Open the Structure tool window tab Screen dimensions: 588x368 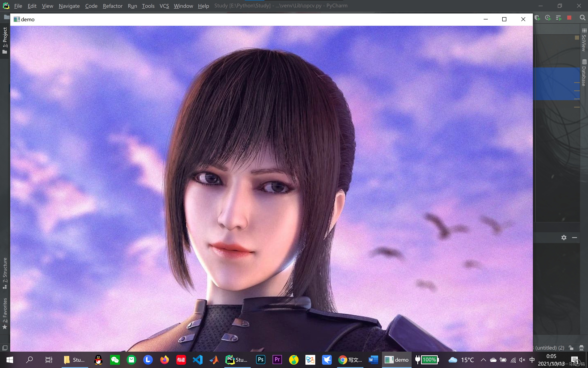point(5,273)
